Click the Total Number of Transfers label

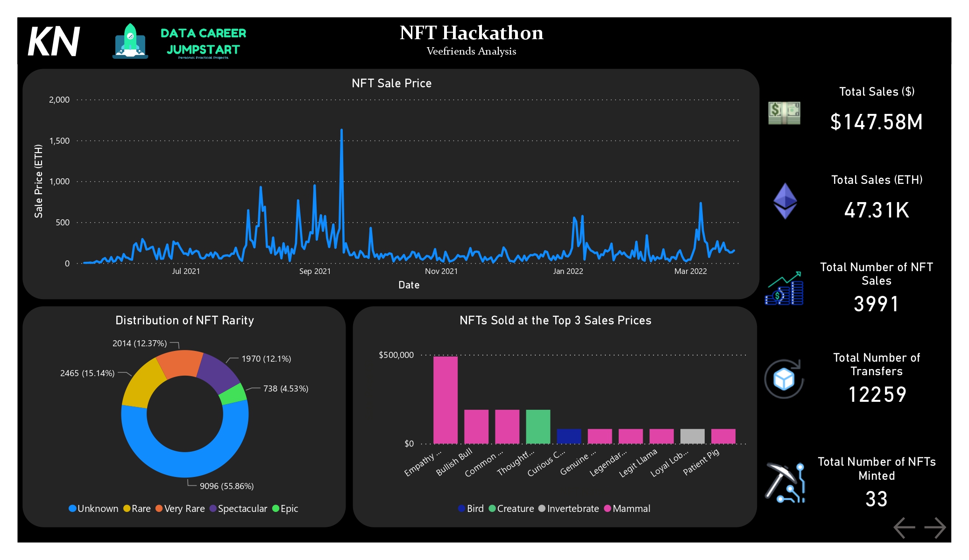(x=877, y=364)
